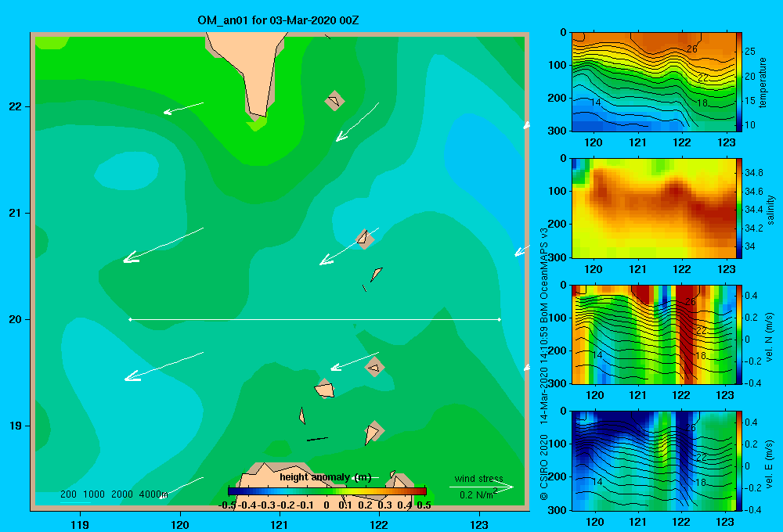Click the "0.2 N/m2" wind stress value
Image resolution: width=783 pixels, height=532 pixels.
[x=478, y=494]
